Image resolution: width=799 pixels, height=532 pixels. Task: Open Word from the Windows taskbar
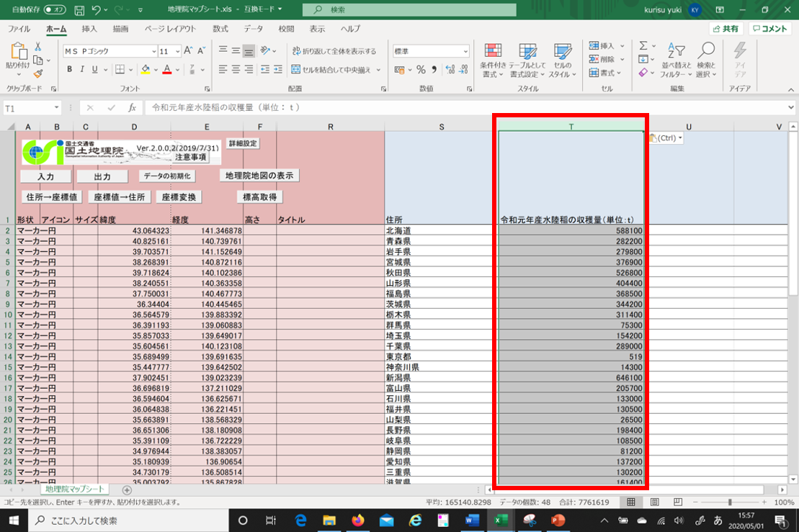(473, 520)
